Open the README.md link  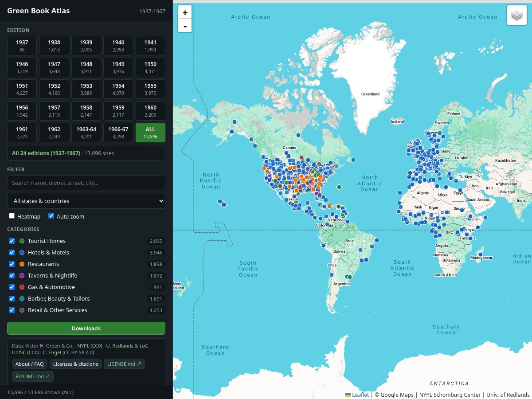(33, 376)
